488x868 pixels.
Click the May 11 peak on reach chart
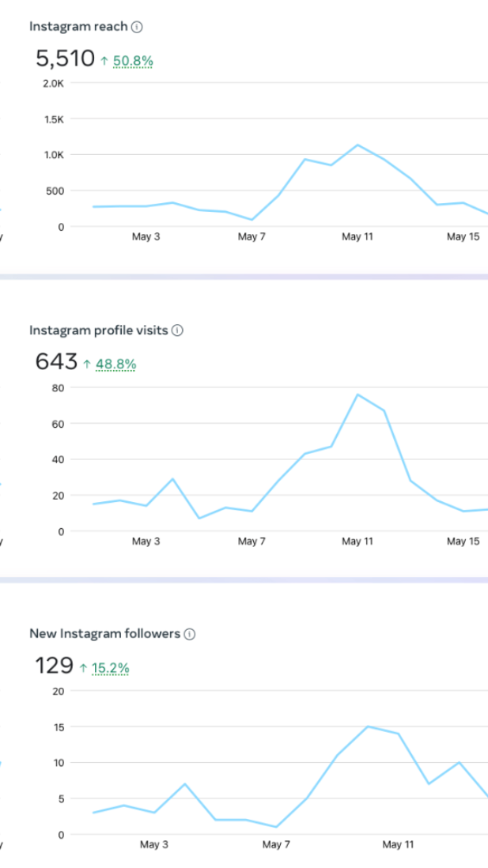click(x=357, y=145)
